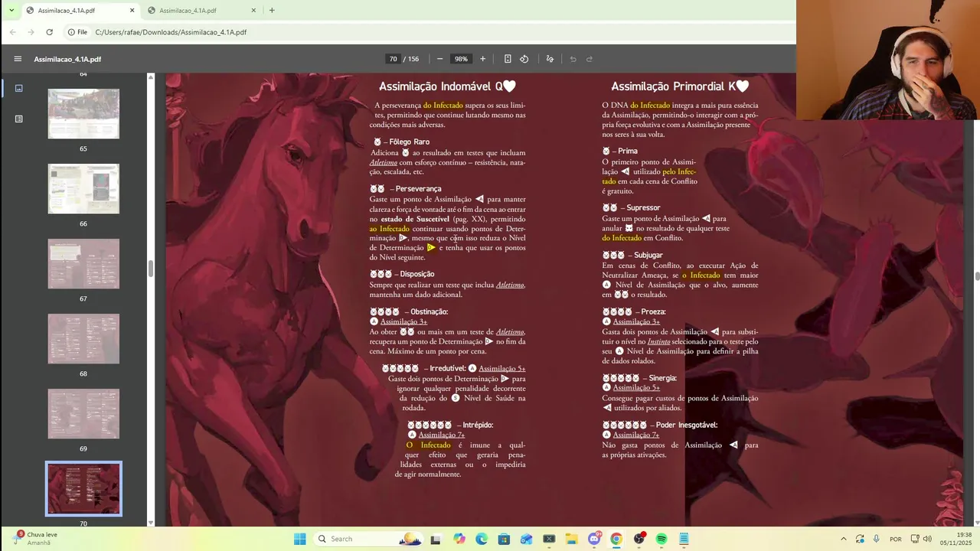Open page 68 thumbnail
This screenshot has width=980, height=551.
(83, 338)
